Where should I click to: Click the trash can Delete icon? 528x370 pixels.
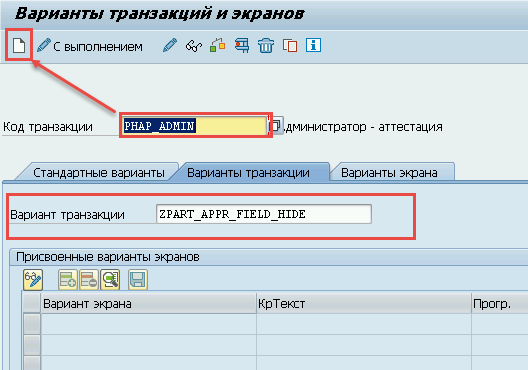(x=266, y=45)
